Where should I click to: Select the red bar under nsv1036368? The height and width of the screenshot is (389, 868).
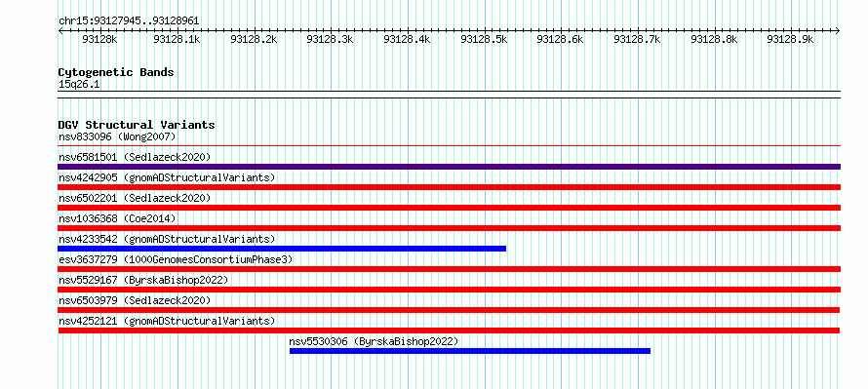pyautogui.click(x=449, y=228)
